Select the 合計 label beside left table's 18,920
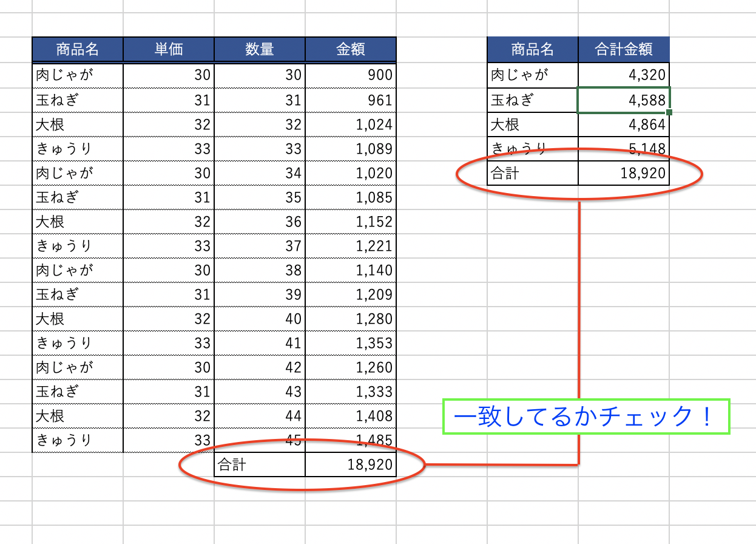 click(x=260, y=464)
